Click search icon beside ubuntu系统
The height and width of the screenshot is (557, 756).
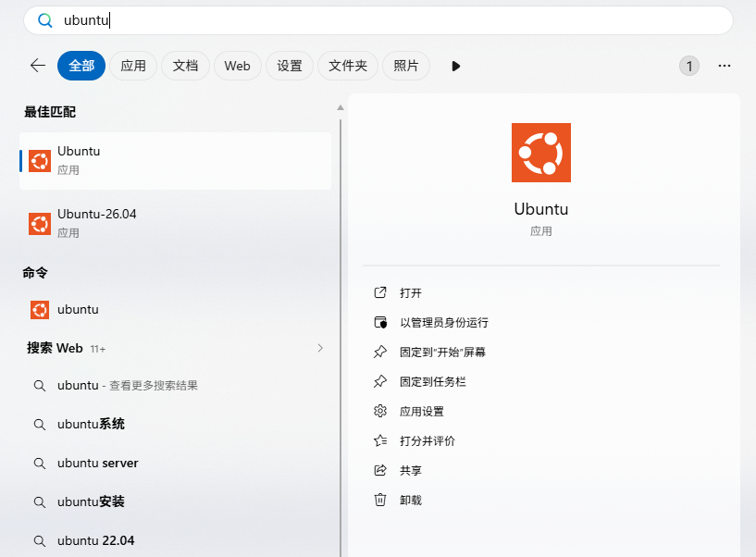[40, 425]
